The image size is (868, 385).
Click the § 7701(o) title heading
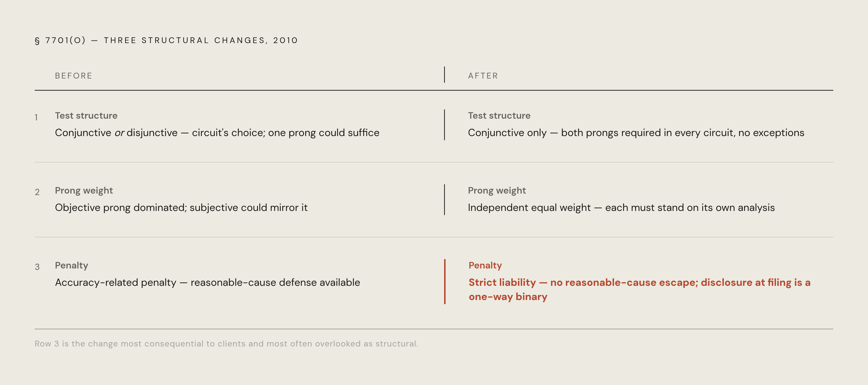pyautogui.click(x=166, y=40)
